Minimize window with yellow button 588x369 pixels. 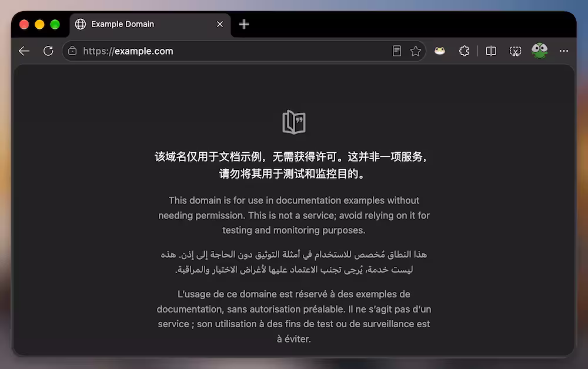coord(39,24)
